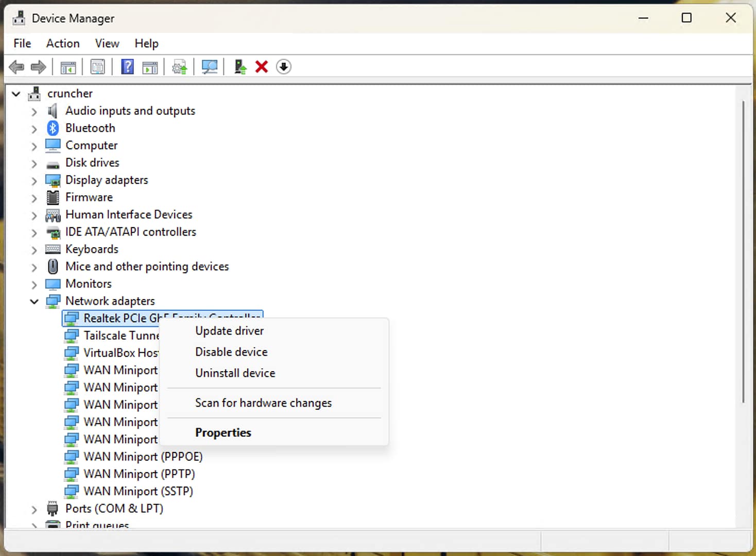The width and height of the screenshot is (756, 556).
Task: Click Scan for hardware changes menu entry
Action: pos(263,403)
